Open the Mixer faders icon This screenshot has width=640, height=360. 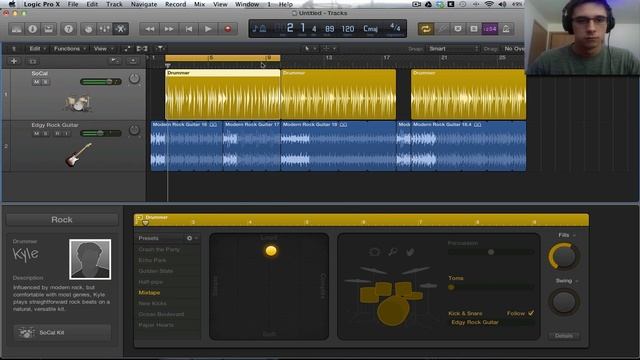(x=104, y=29)
